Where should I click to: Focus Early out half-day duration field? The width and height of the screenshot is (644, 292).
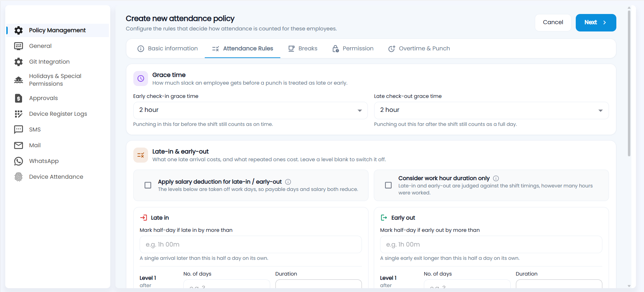coord(491,244)
